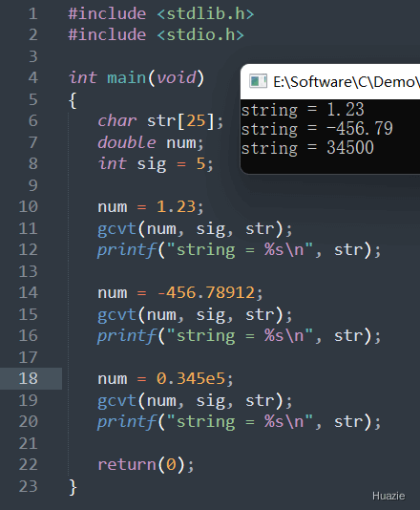
Task: Place cursor on #include <stdlib.h>
Action: [x=161, y=14]
